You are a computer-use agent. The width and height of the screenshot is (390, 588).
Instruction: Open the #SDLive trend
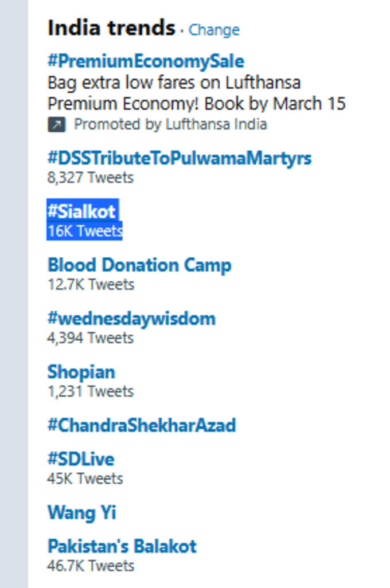click(81, 459)
